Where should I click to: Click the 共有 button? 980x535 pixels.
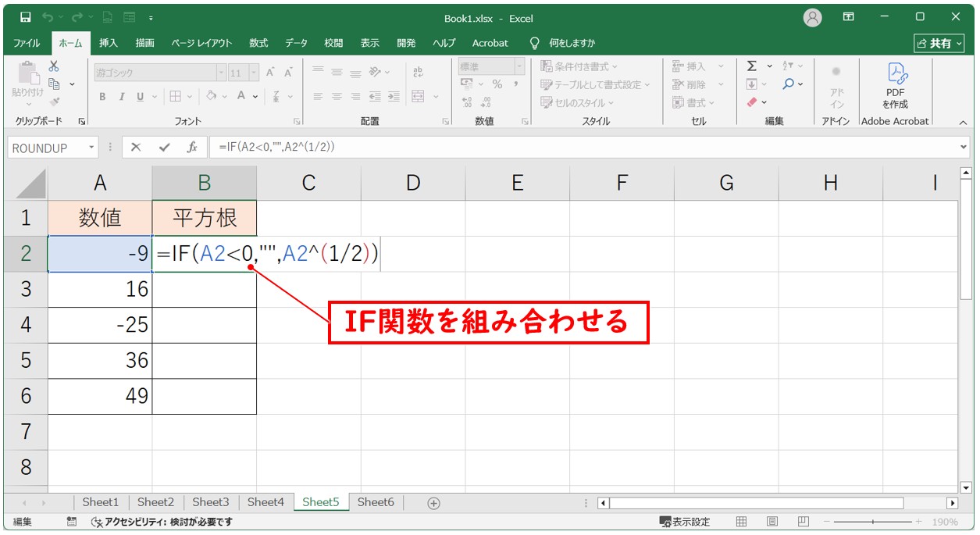point(939,43)
